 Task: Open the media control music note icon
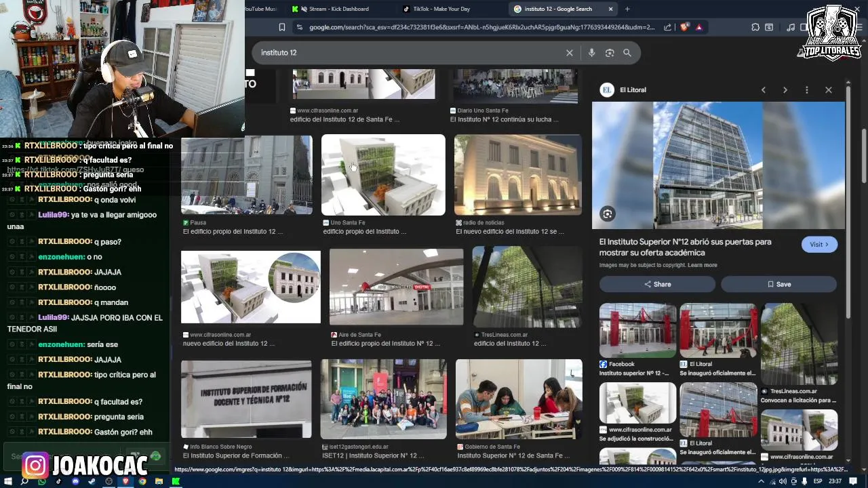(791, 27)
